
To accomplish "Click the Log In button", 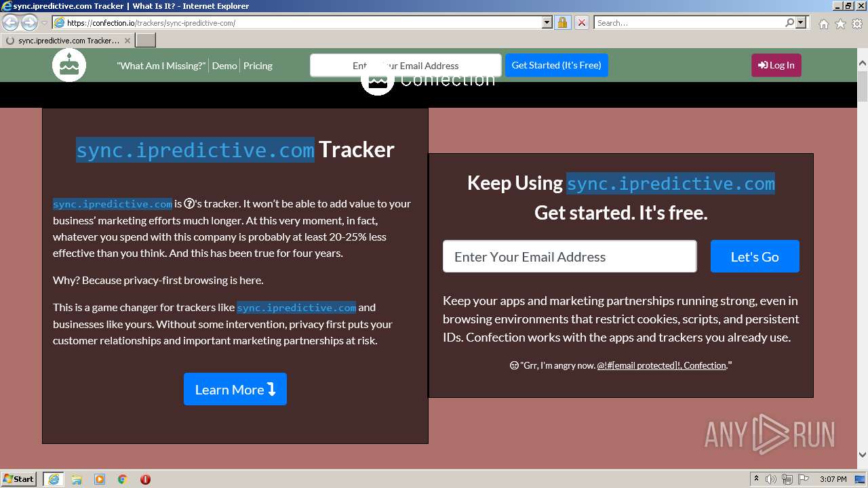I will [x=776, y=65].
